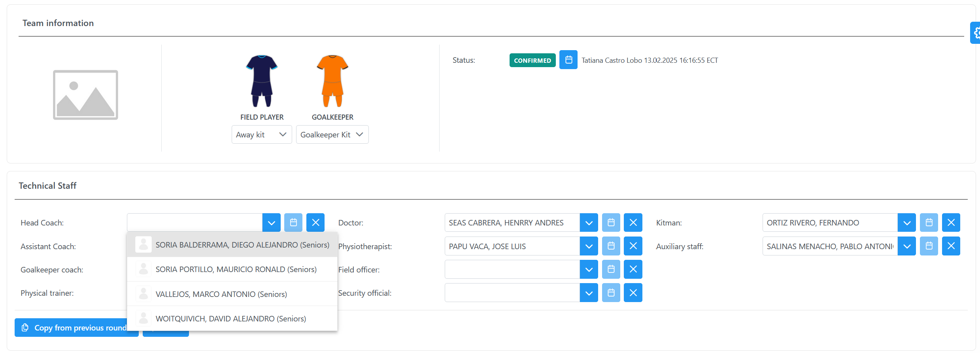Choose VALLEJOS, MARCO ANTONIO from list
This screenshot has height=353, width=980.
pos(221,294)
